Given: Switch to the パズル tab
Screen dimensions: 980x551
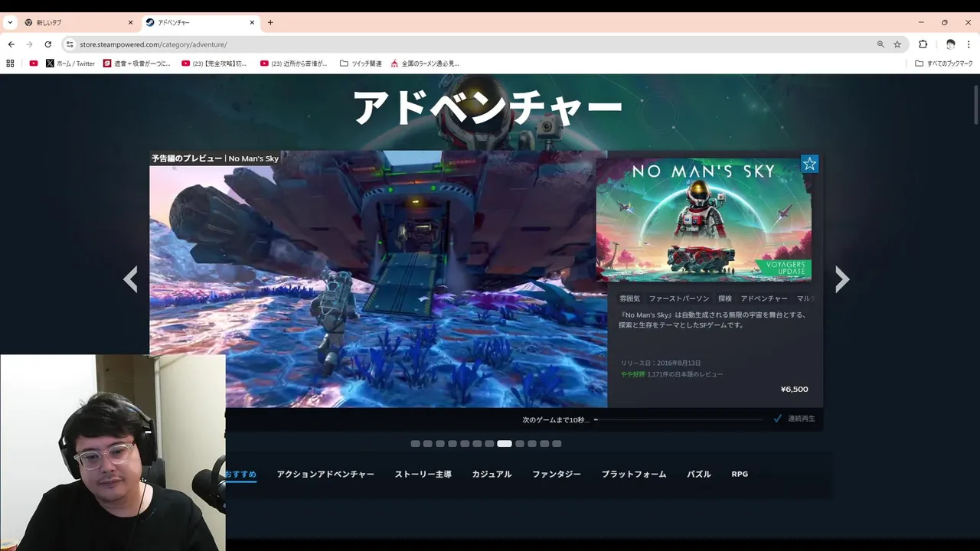Looking at the screenshot, I should point(698,474).
